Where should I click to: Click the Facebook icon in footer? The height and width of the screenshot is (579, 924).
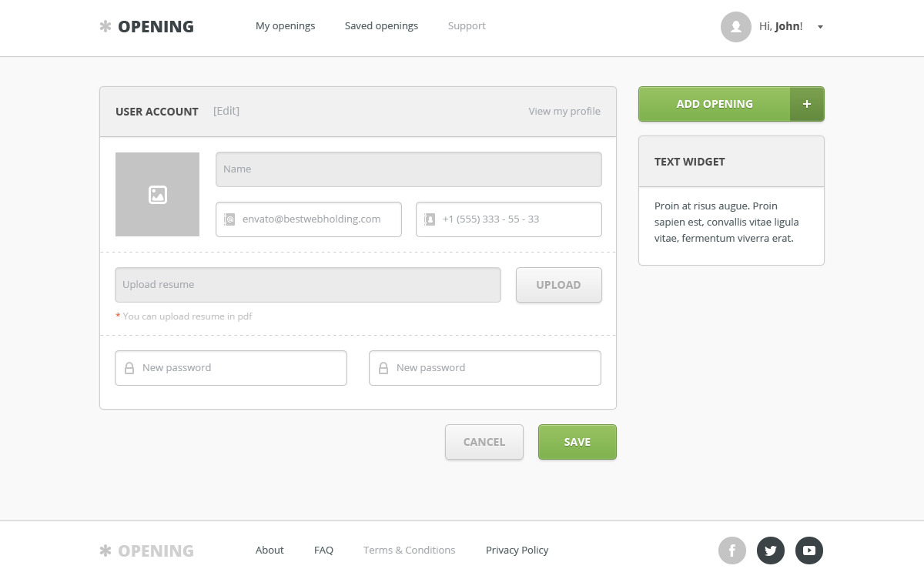(732, 551)
